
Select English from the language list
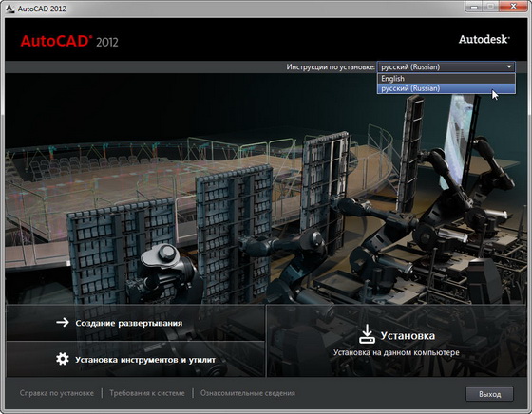pyautogui.click(x=446, y=79)
